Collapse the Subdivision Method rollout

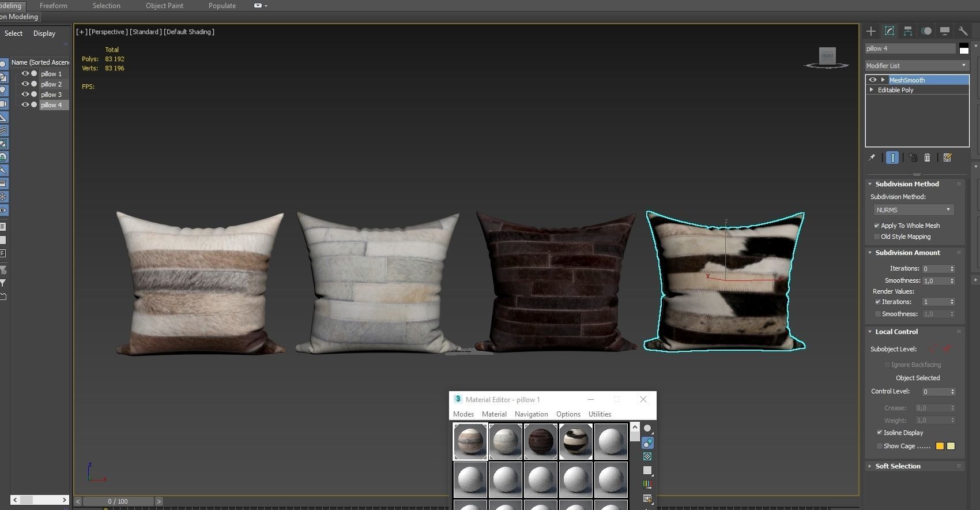[x=907, y=184]
